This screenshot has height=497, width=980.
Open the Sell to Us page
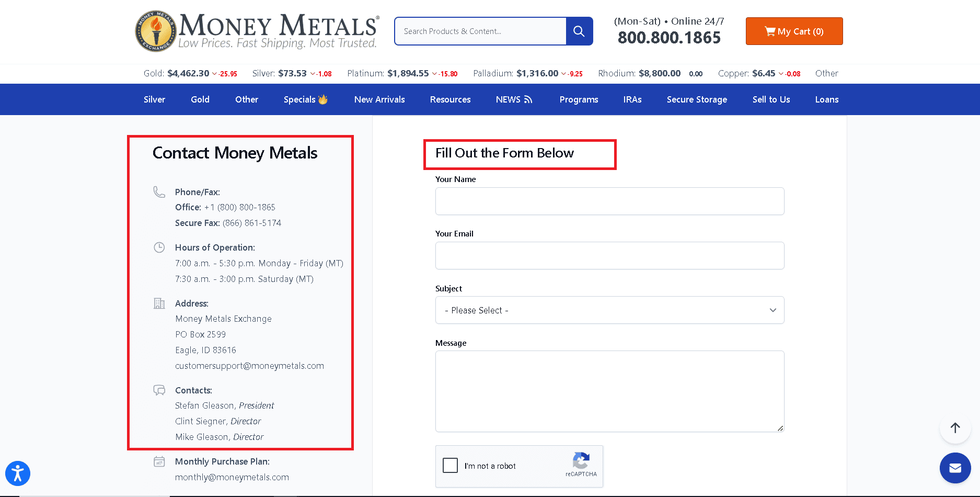coord(771,99)
